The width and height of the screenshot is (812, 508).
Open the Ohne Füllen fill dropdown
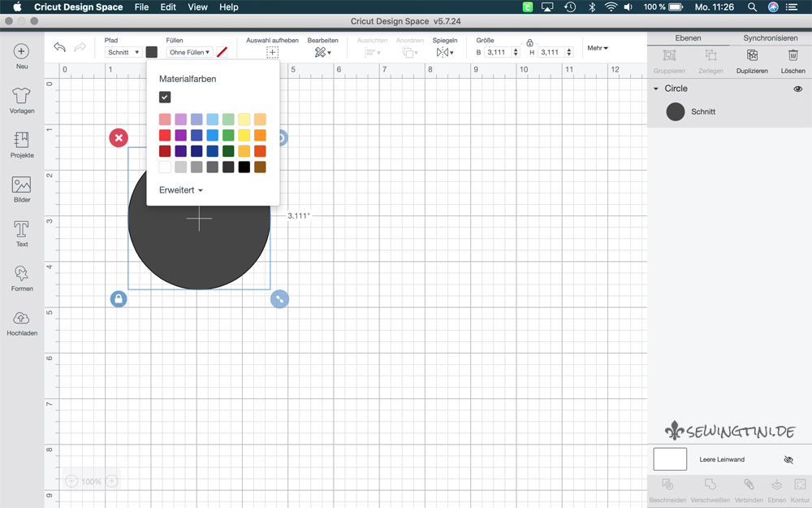(x=189, y=52)
